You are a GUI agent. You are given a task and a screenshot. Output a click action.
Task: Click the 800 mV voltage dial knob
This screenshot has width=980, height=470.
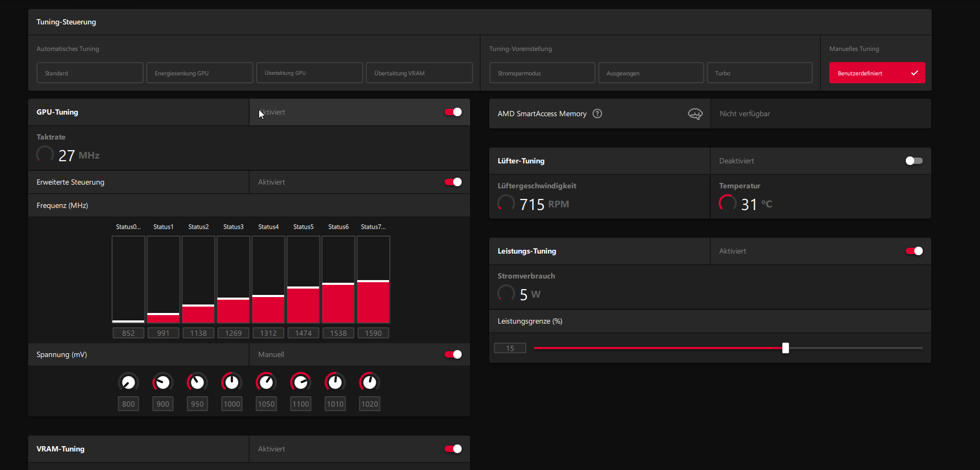[x=128, y=382]
